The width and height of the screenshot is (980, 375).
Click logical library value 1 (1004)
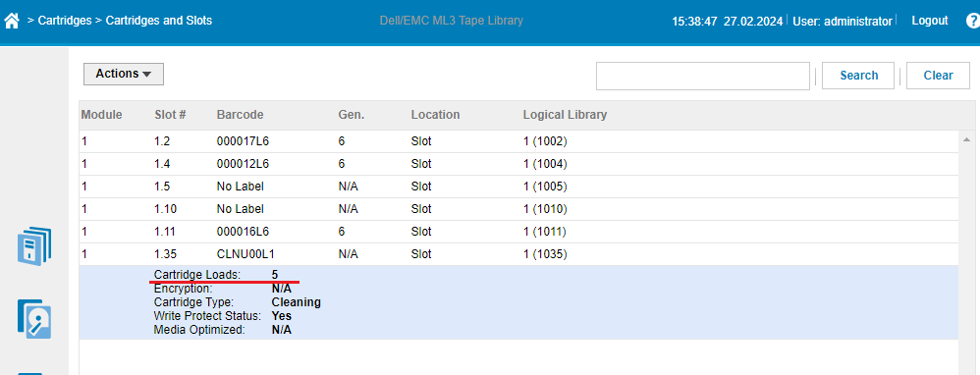pyautogui.click(x=545, y=164)
